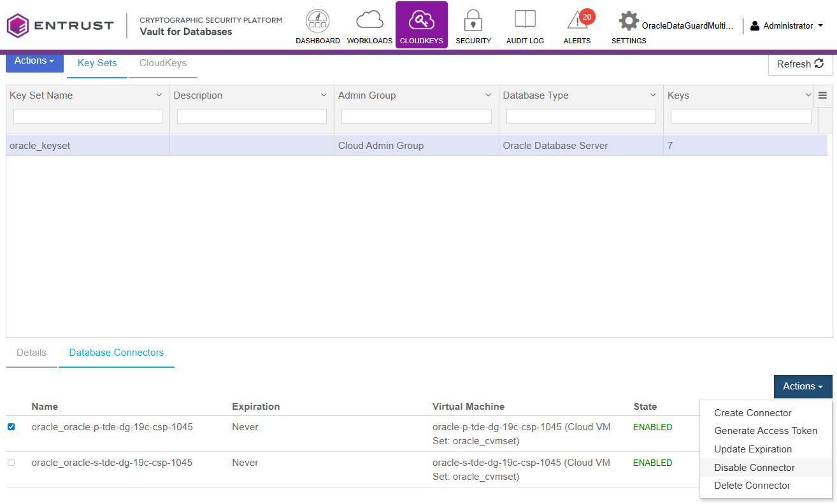The image size is (837, 504).
Task: Click virtual machine oracle-s-tde-dg-19c-csp-1045 cell
Action: point(522,470)
